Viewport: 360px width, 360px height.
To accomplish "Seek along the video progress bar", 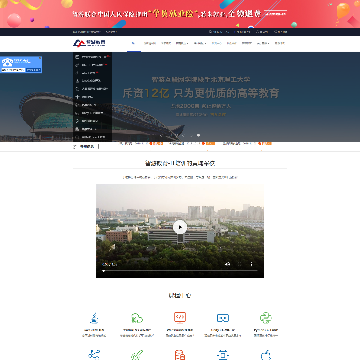I will pyautogui.click(x=180, y=271).
